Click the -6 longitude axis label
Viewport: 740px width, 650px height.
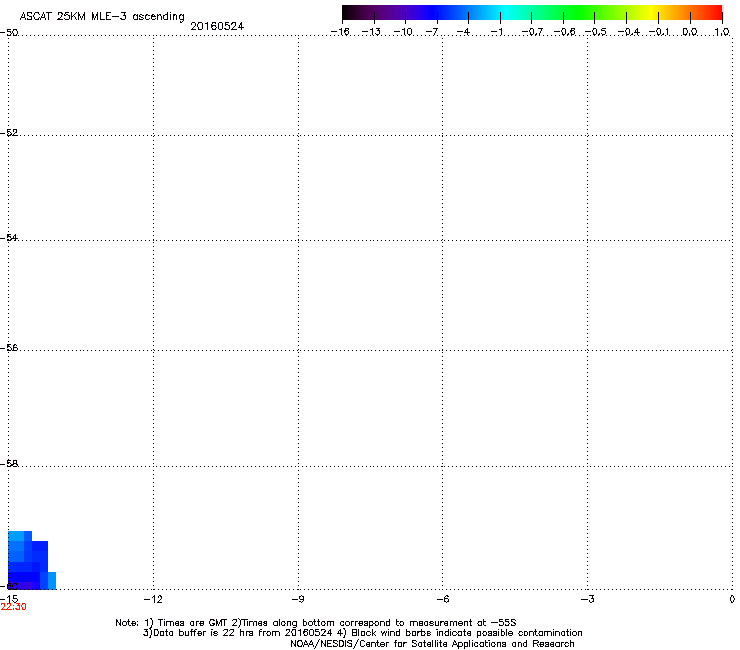point(442,599)
